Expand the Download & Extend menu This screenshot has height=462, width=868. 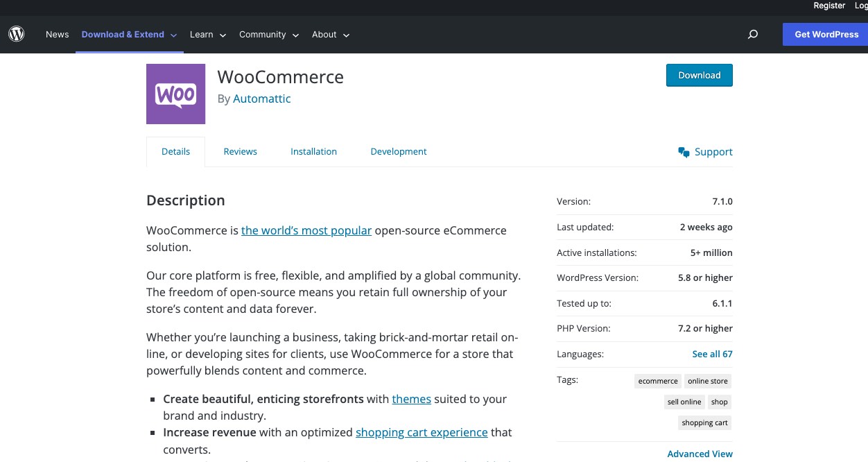point(130,35)
